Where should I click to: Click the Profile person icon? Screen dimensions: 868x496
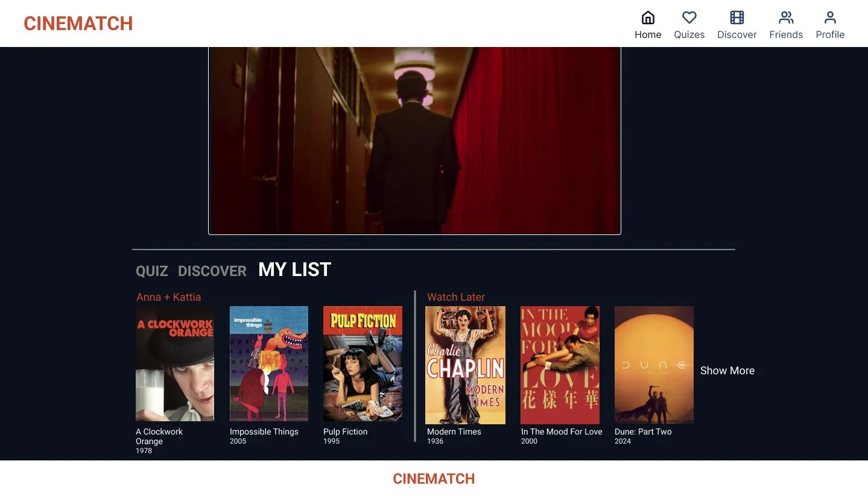click(x=830, y=17)
